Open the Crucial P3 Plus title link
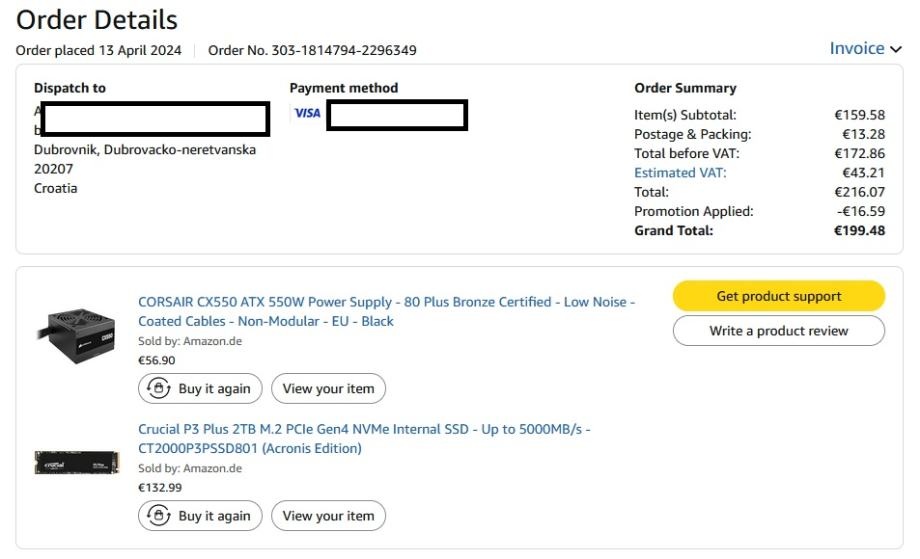 (x=364, y=439)
